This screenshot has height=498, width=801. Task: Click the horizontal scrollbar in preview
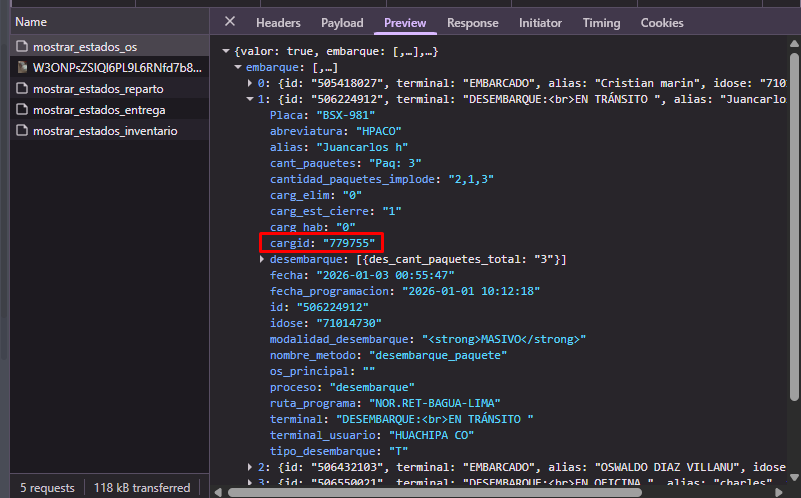tap(500, 492)
